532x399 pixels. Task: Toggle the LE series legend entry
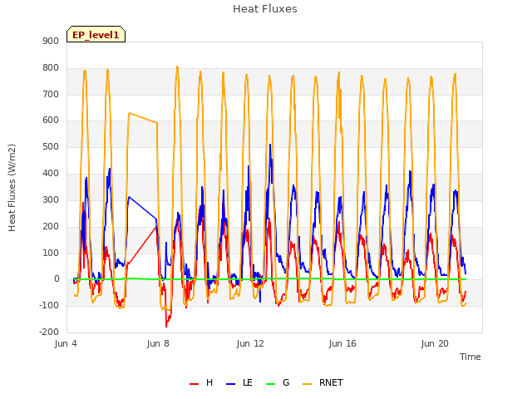tap(239, 382)
